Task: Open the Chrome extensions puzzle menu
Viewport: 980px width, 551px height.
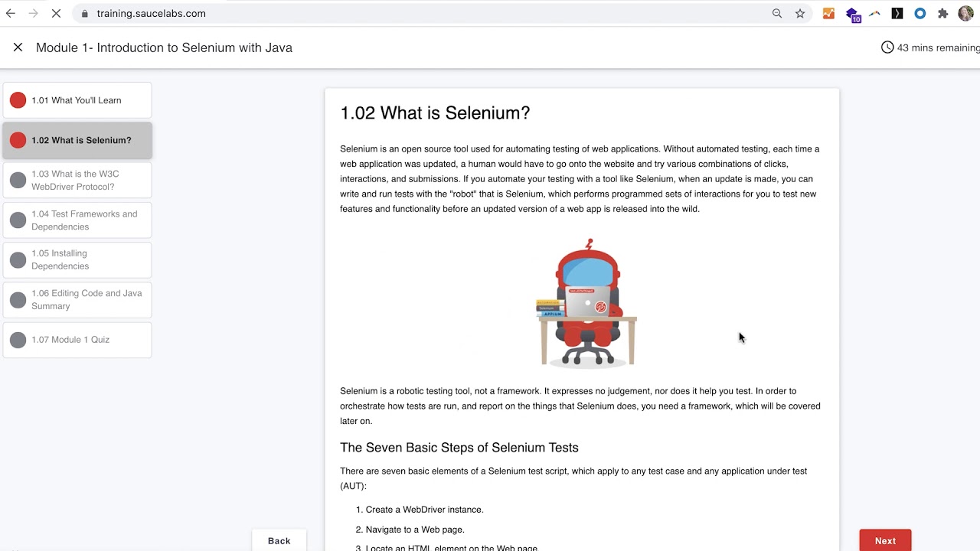Action: pyautogui.click(x=943, y=14)
